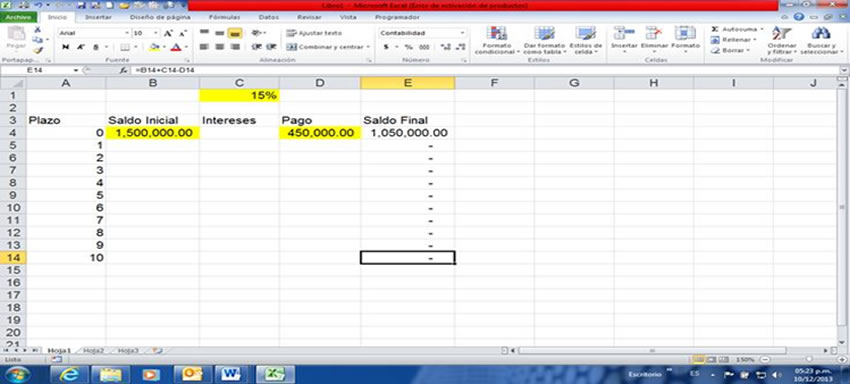Expand the Contabilidad number format dropdown
850x384 pixels.
click(x=462, y=33)
